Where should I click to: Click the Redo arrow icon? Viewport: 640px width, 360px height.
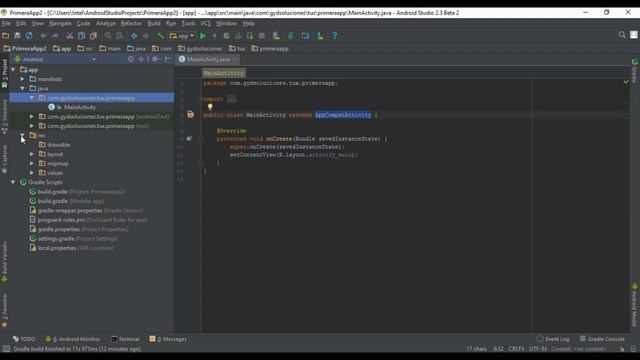(x=55, y=36)
